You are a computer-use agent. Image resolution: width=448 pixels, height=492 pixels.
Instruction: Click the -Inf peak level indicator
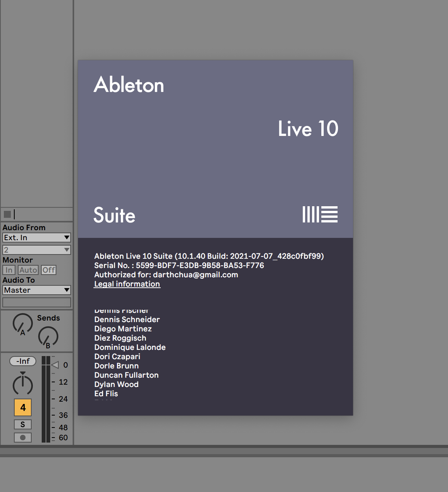click(x=23, y=361)
